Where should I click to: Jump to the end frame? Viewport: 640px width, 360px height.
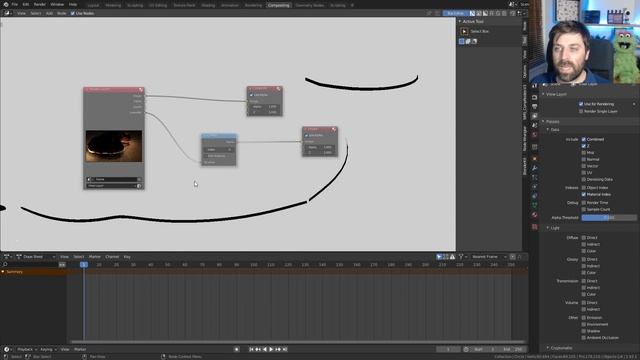point(285,349)
